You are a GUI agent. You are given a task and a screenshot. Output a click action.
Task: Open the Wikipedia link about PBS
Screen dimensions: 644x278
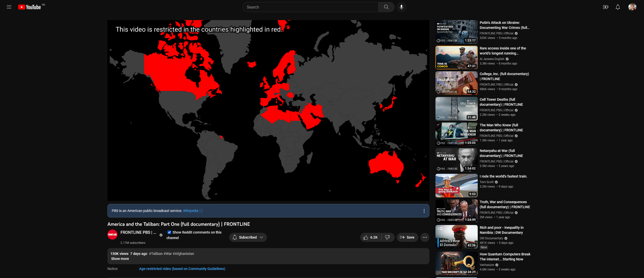pos(191,211)
